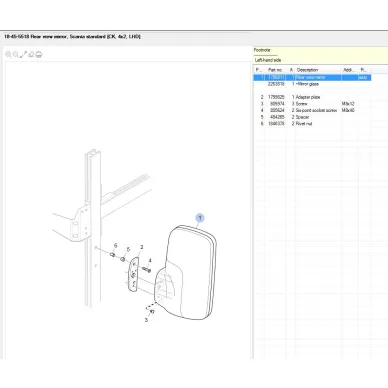Click the print icon in diagram toolbar
The height and width of the screenshot is (388, 388).
click(39, 54)
